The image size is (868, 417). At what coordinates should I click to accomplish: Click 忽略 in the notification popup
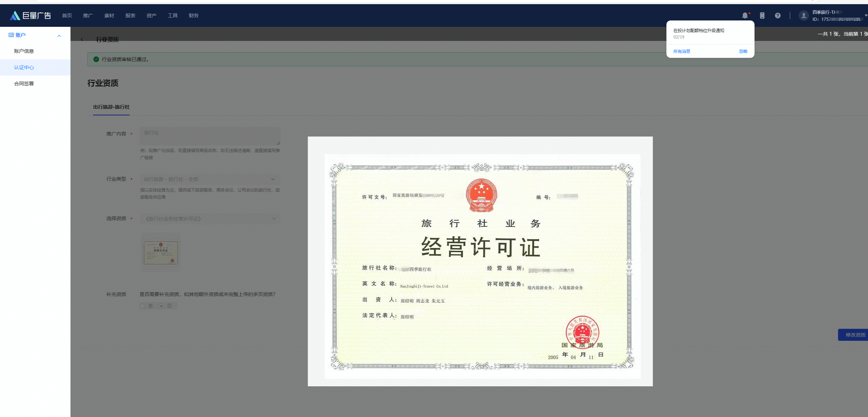(743, 52)
